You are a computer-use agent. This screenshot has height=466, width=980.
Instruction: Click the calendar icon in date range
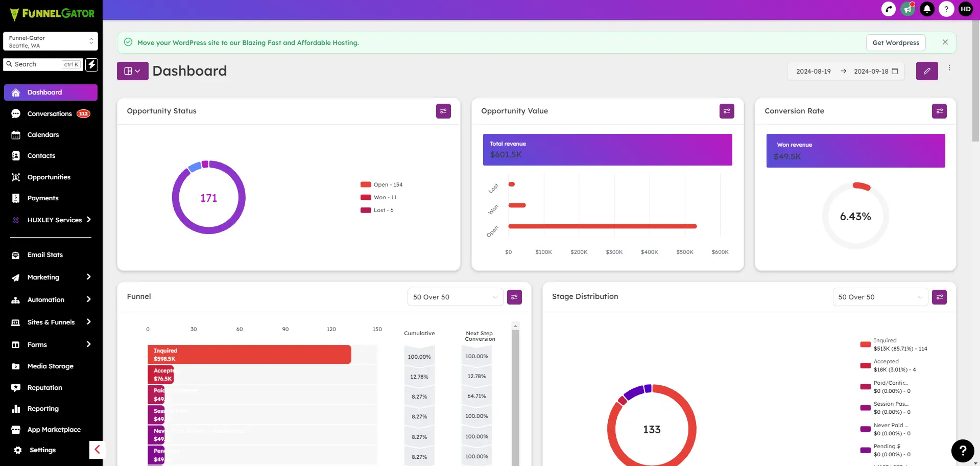[895, 71]
